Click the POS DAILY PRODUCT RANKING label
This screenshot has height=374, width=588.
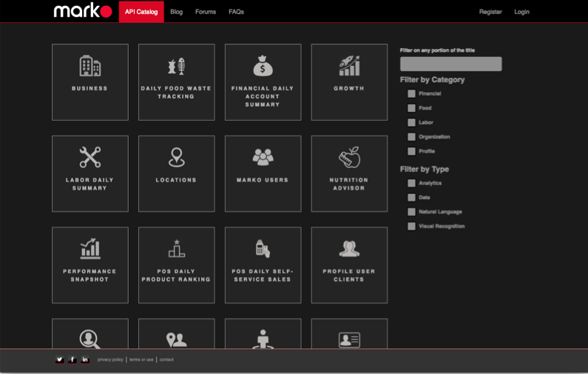(176, 276)
